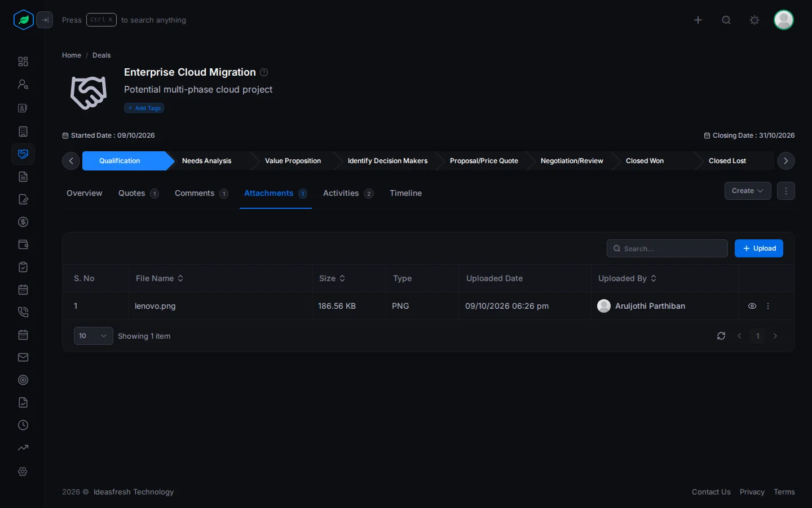
Task: Open the clipboard-check tasks sidebar icon
Action: (23, 267)
